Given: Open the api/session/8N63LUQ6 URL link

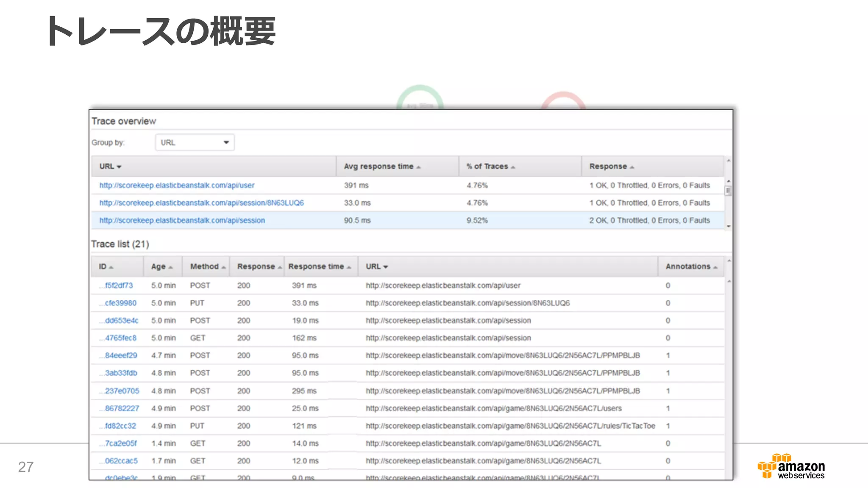Looking at the screenshot, I should pos(201,203).
